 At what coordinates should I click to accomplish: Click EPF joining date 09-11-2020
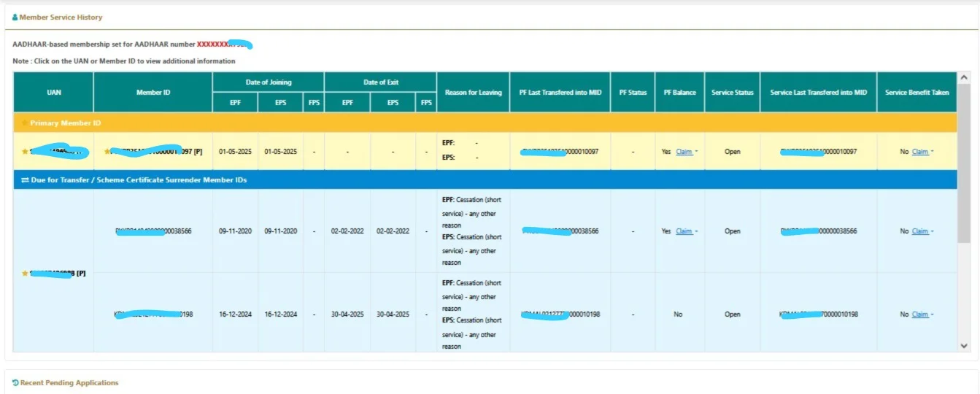click(x=235, y=231)
